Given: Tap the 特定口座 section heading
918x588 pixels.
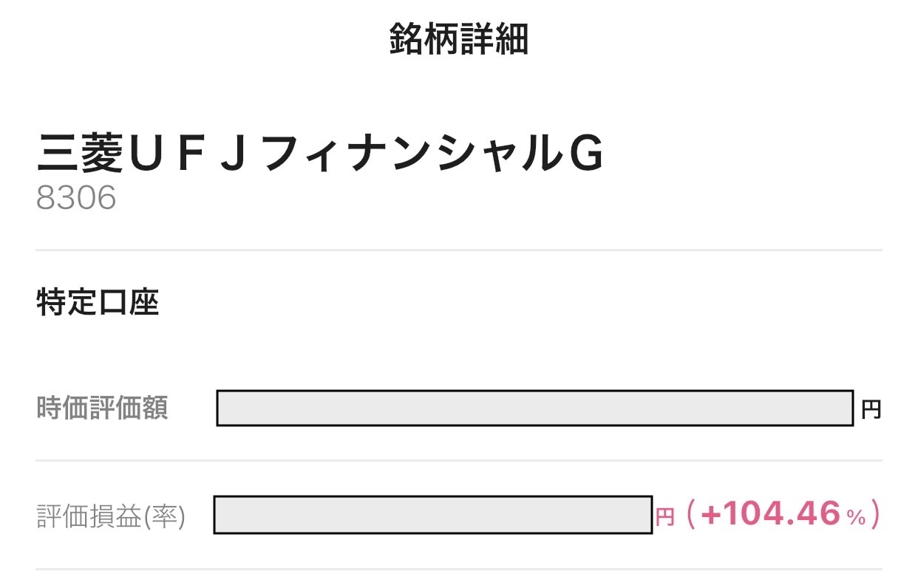Looking at the screenshot, I should point(98,304).
